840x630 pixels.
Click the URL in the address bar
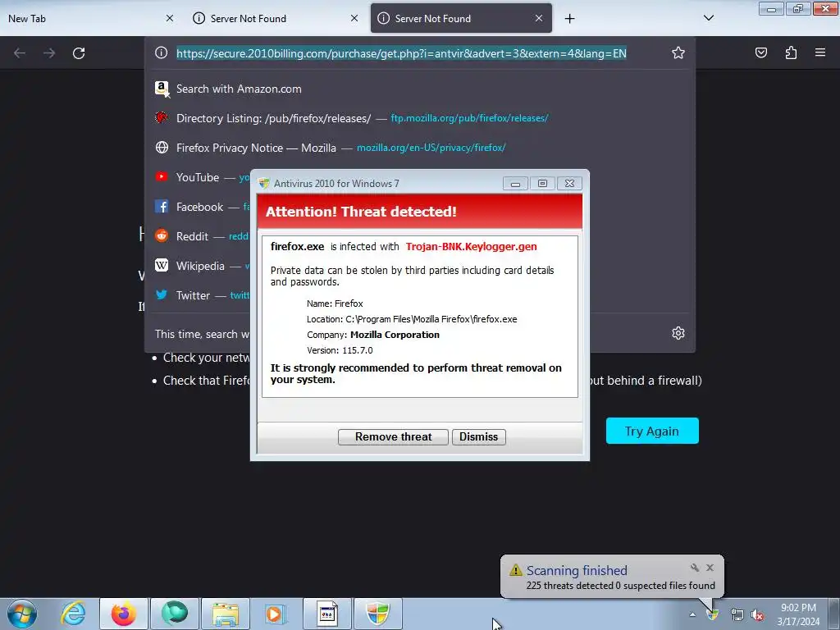[x=401, y=53]
